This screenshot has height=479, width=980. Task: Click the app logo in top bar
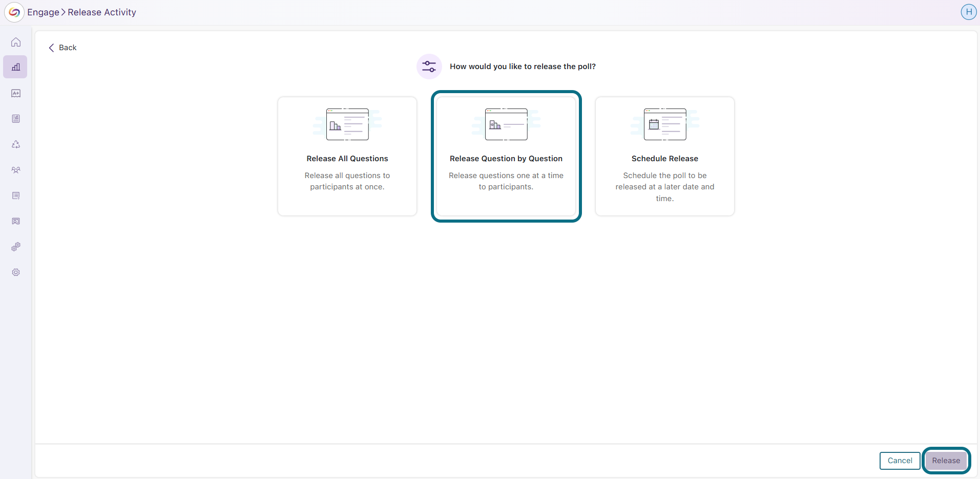(x=14, y=12)
